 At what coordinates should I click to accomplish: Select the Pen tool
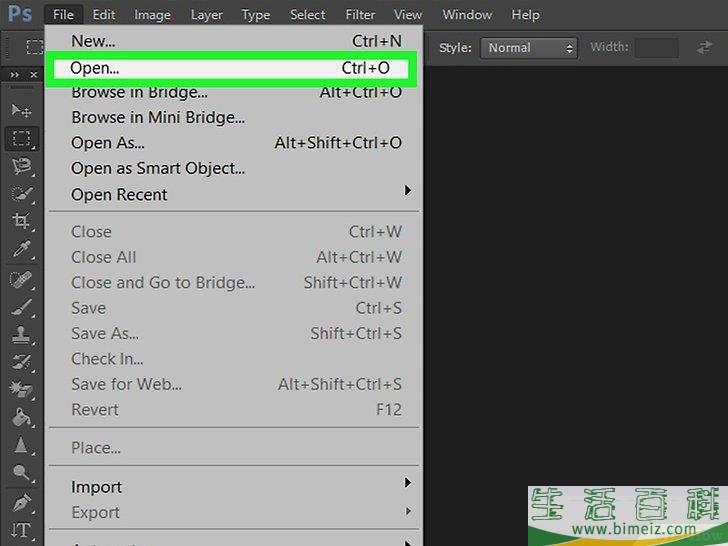(x=21, y=501)
